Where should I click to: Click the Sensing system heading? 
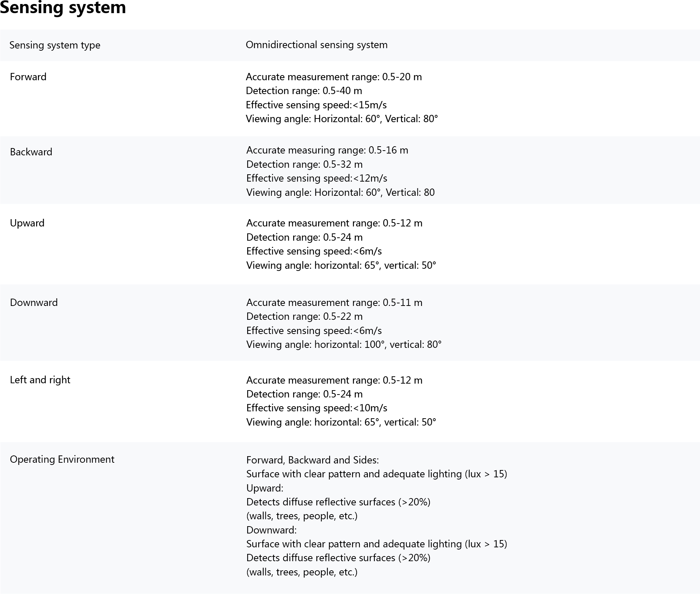coord(63,7)
